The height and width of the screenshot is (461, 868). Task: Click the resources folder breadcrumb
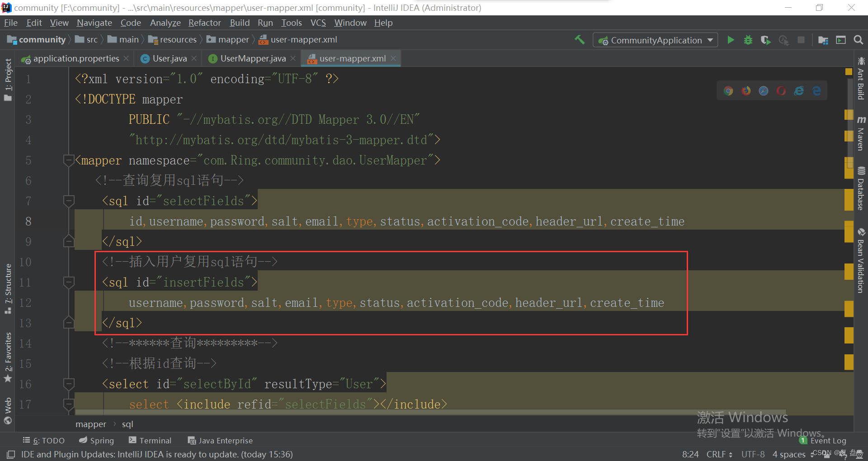[172, 40]
